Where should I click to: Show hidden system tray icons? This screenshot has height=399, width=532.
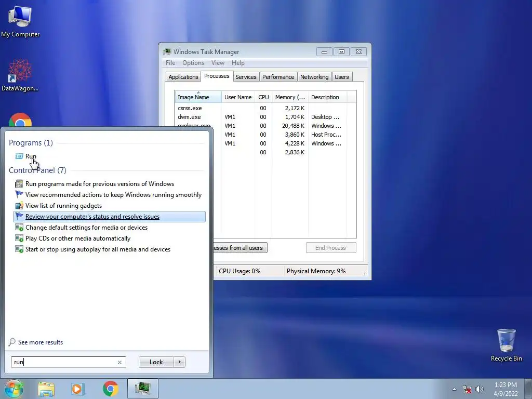coord(454,389)
